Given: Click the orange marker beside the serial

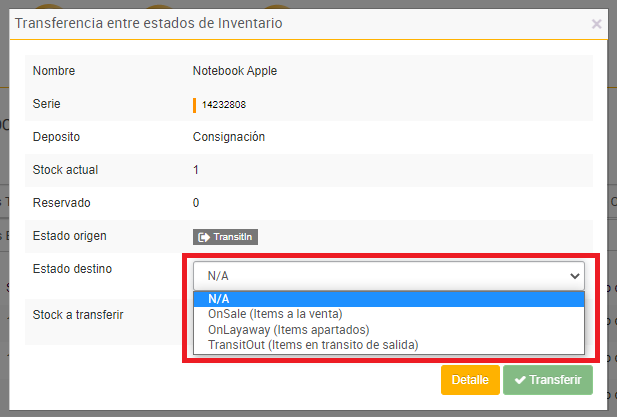Looking at the screenshot, I should (194, 104).
